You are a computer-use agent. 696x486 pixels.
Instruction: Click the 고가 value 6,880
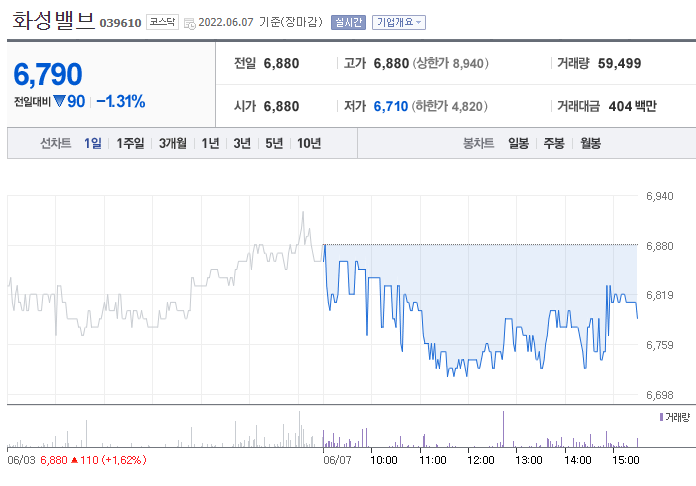click(391, 63)
